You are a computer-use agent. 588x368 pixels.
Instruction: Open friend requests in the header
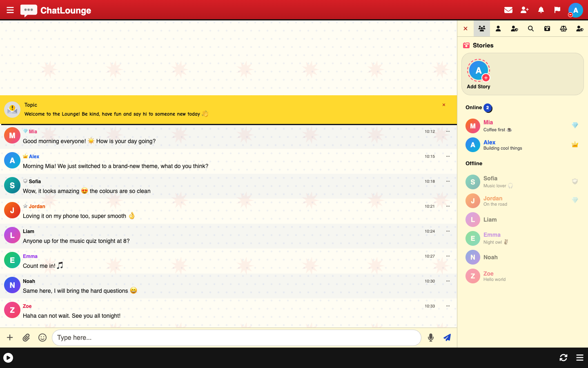coord(525,10)
